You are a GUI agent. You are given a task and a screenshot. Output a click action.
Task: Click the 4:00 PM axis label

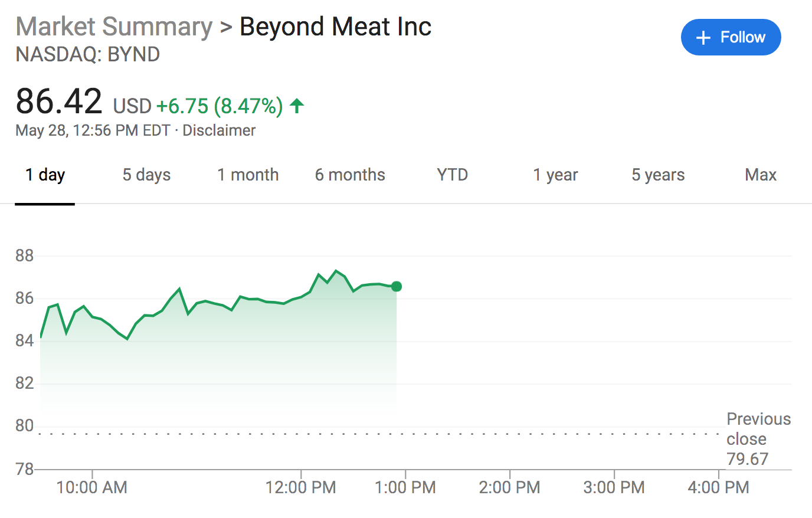tap(718, 487)
